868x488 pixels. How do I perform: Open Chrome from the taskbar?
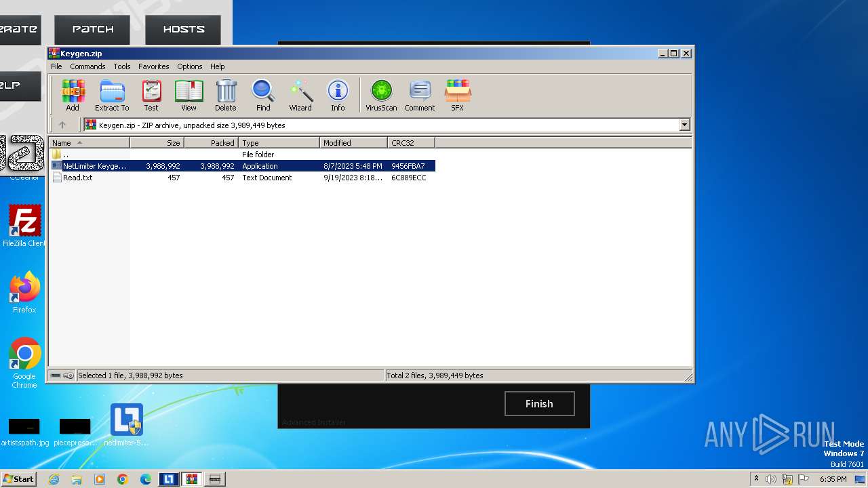123,479
